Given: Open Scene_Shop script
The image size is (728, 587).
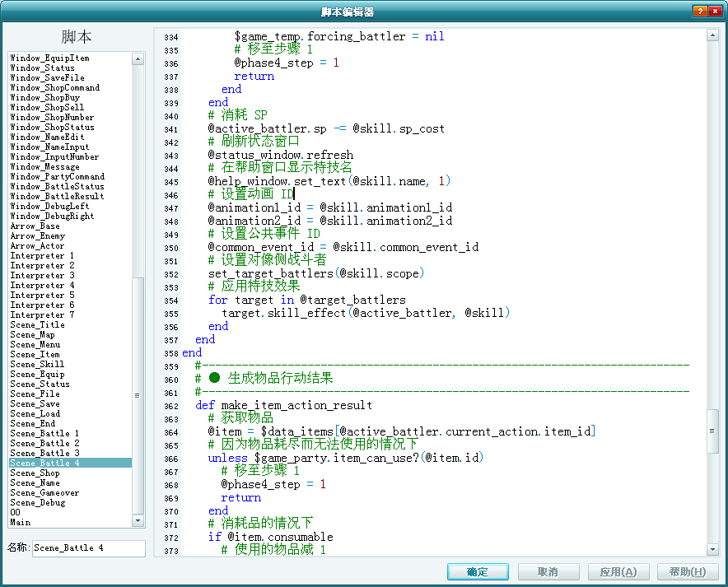Looking at the screenshot, I should click(x=35, y=473).
